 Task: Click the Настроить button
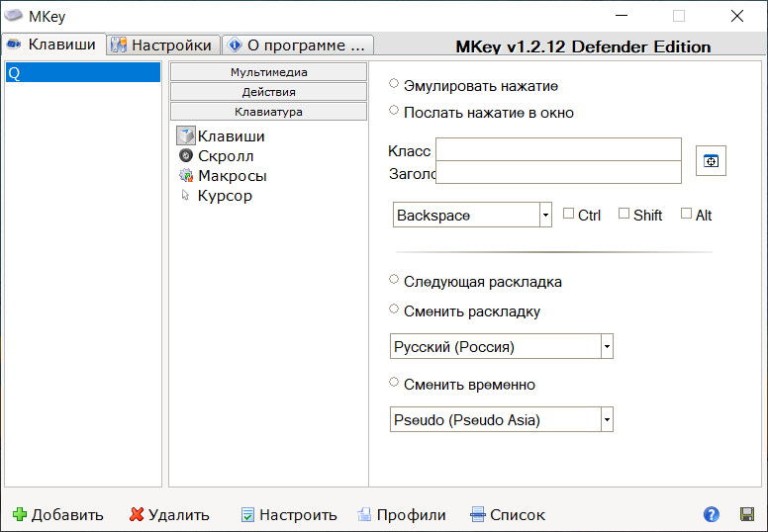[289, 514]
